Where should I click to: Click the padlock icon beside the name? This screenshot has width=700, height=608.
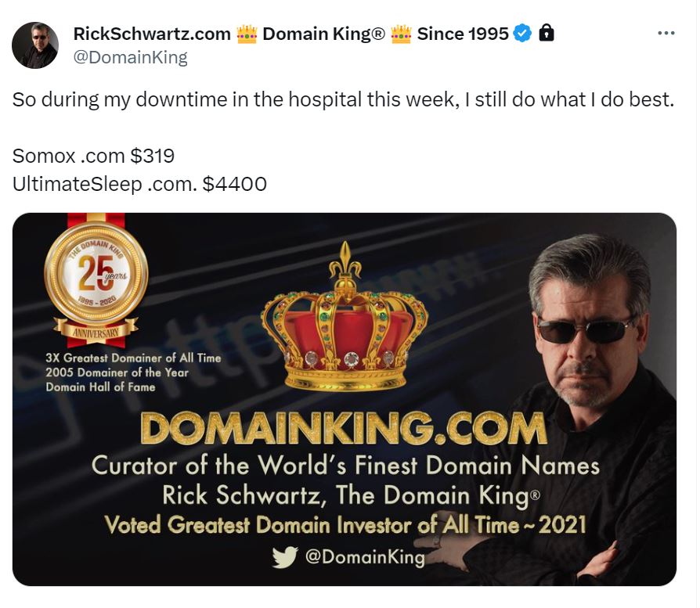(x=547, y=33)
